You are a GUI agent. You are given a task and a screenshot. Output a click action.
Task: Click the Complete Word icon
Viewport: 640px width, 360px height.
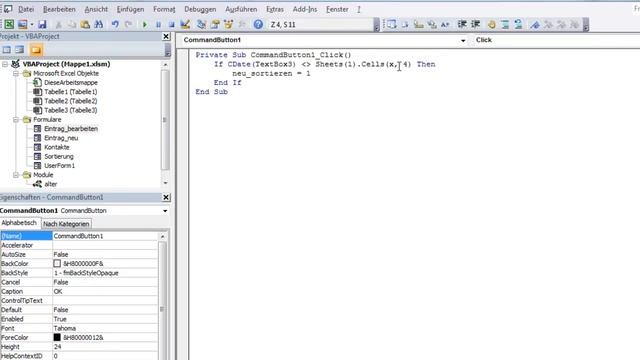coord(445,24)
